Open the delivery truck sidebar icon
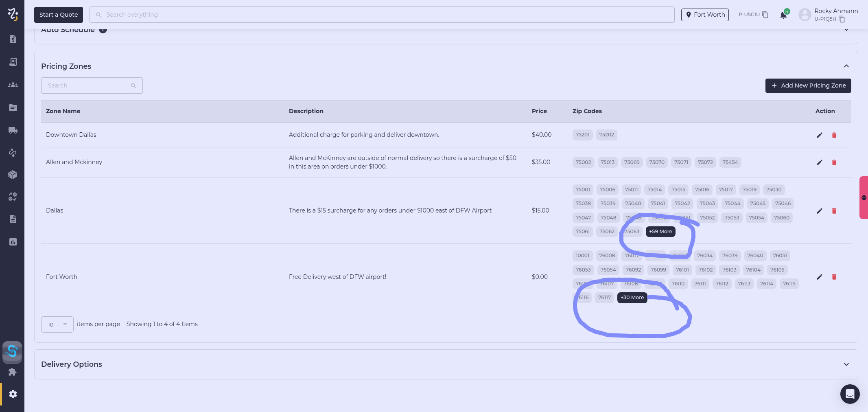Image resolution: width=868 pixels, height=412 pixels. pos(13,130)
